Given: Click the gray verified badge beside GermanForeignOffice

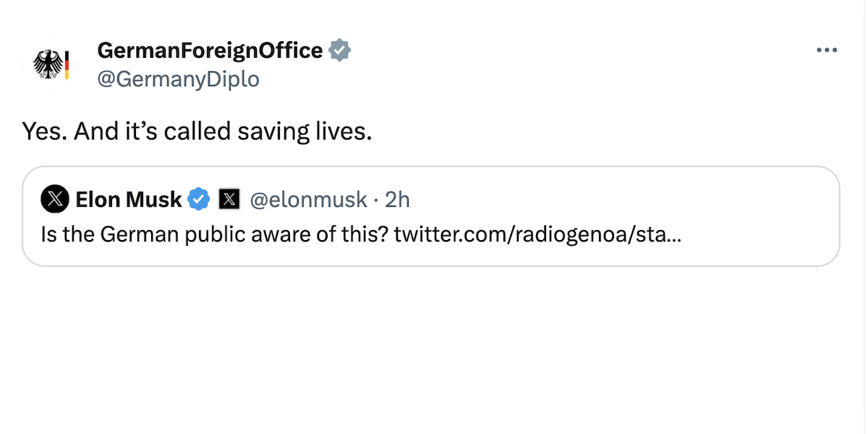Looking at the screenshot, I should [340, 51].
